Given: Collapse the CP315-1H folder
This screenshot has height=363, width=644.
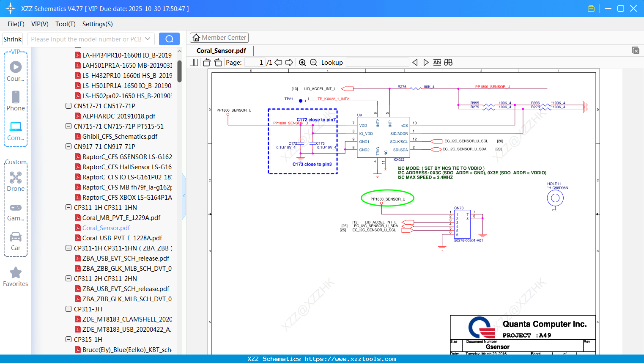Looking at the screenshot, I should coord(69,339).
